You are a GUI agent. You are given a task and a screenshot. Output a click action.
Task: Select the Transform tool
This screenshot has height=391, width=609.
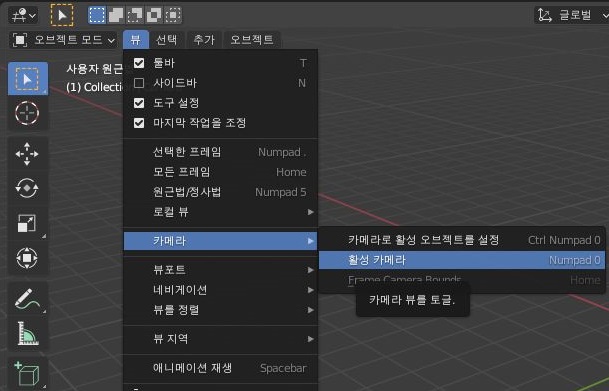(28, 258)
